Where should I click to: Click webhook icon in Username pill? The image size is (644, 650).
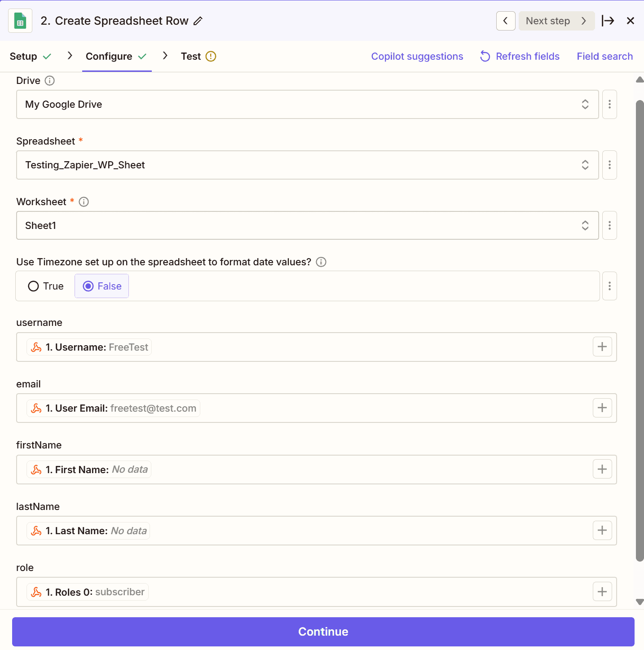click(x=36, y=347)
